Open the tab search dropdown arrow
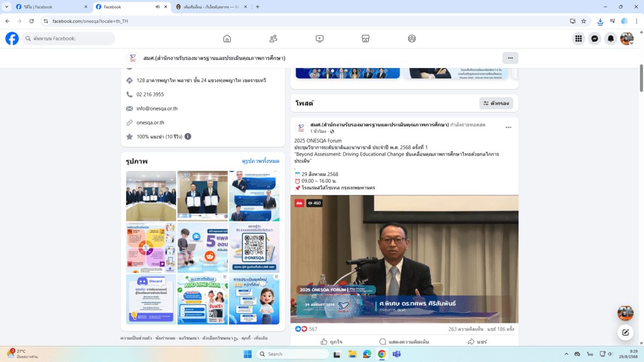This screenshot has height=362, width=644. click(x=6, y=7)
